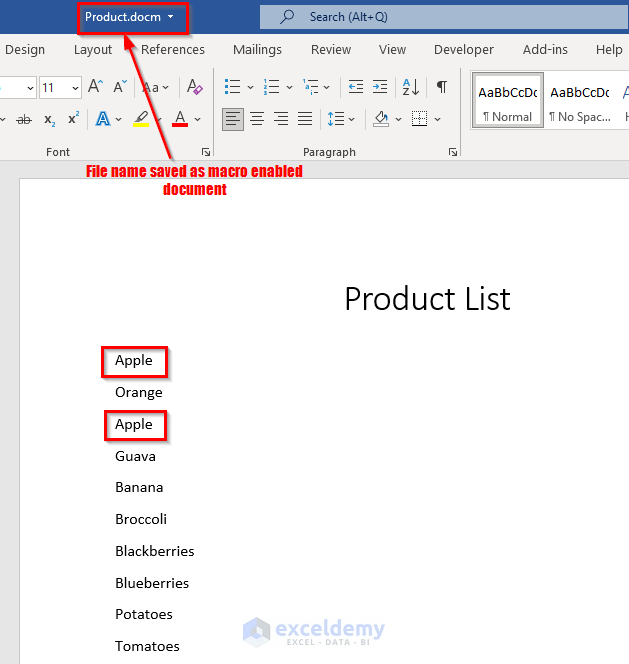Viewport: 629px width, 664px height.
Task: Click Decrease Indent icon
Action: [x=356, y=87]
